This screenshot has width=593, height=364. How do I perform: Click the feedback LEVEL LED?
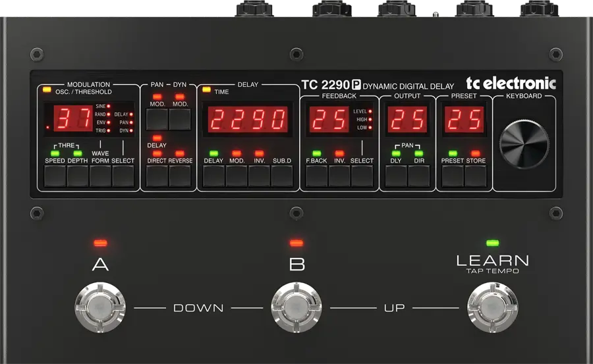tap(370, 111)
